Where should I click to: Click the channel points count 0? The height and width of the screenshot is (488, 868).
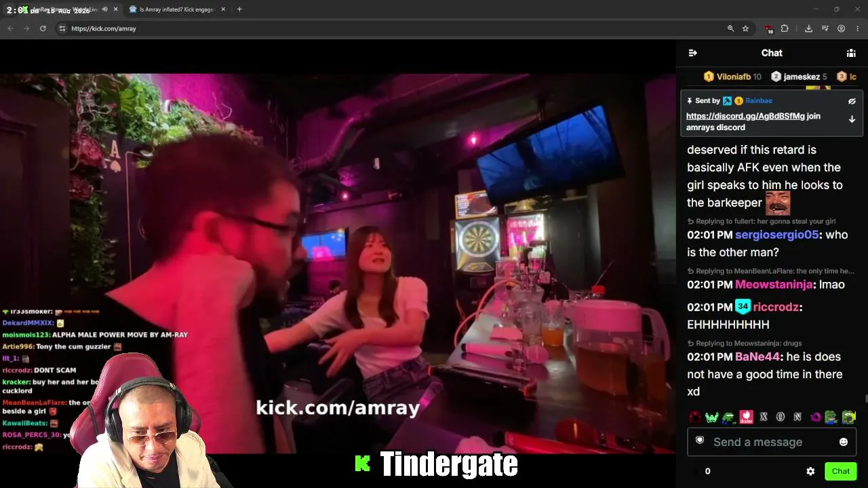tap(707, 471)
